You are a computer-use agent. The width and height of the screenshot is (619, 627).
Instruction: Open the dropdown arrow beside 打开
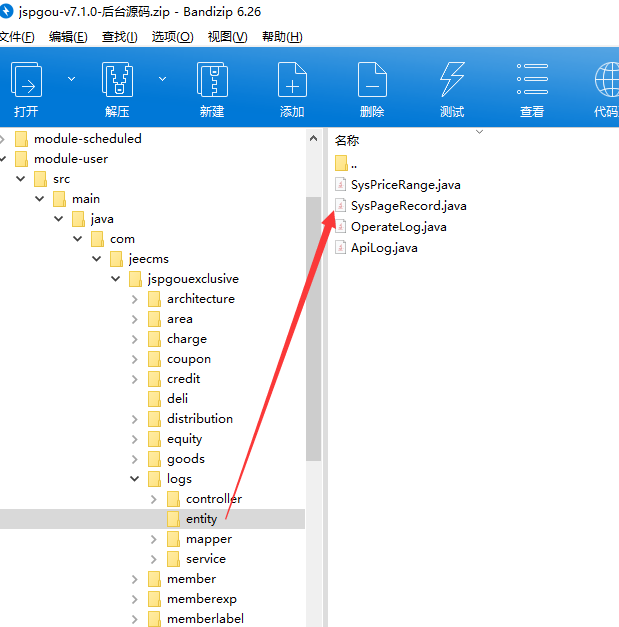[x=71, y=79]
